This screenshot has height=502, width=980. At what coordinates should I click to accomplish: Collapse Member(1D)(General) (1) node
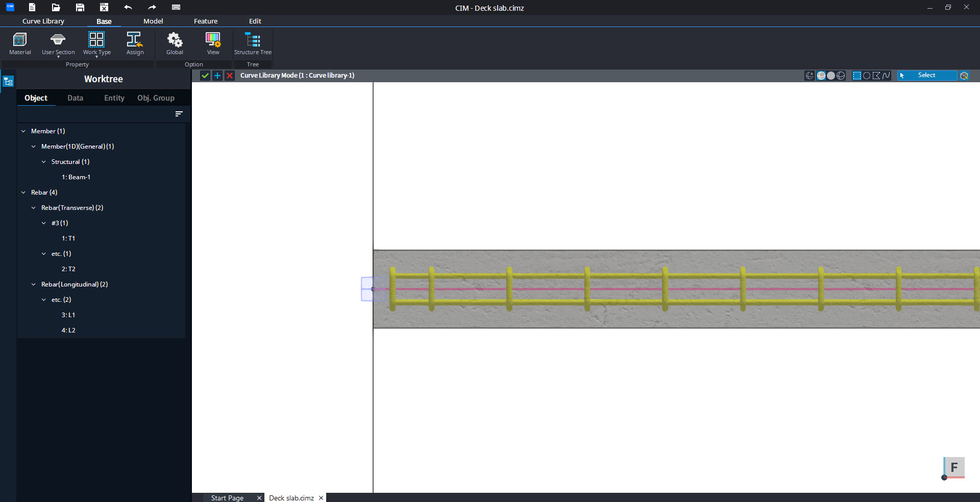click(x=33, y=147)
